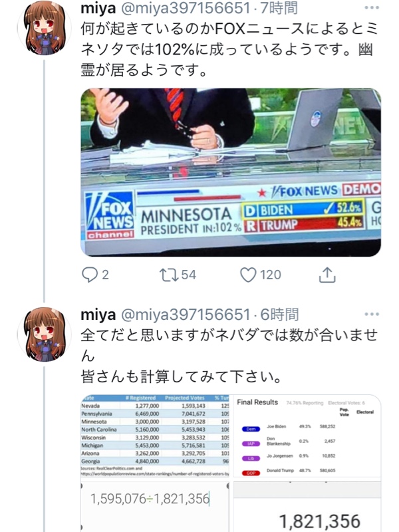Like the first tweet with 120 likes

tap(248, 275)
